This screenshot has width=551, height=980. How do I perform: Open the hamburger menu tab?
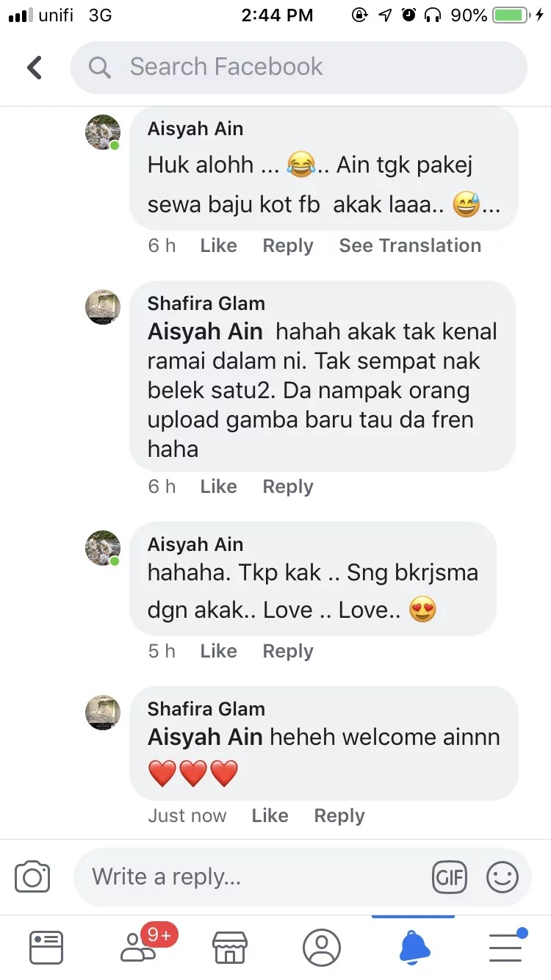pyautogui.click(x=505, y=947)
